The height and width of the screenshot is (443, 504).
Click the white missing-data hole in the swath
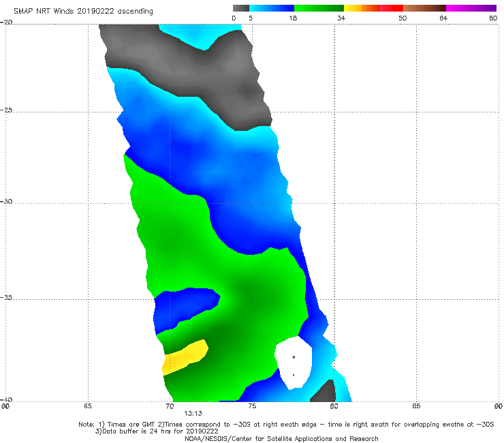293,363
